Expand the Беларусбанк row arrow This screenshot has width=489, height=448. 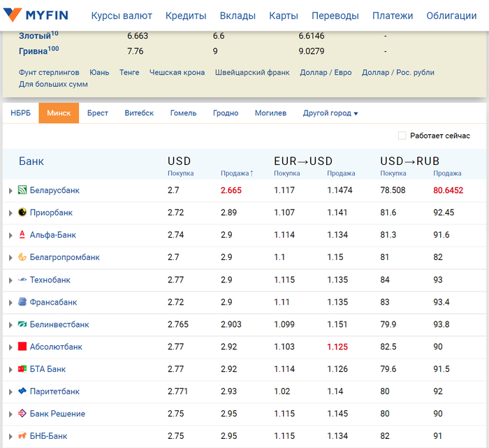(10, 190)
